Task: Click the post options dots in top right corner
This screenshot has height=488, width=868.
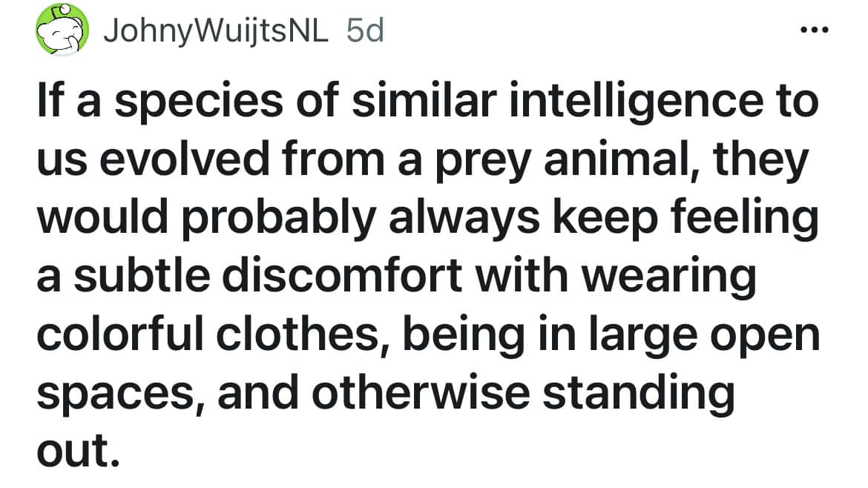Action: point(815,28)
